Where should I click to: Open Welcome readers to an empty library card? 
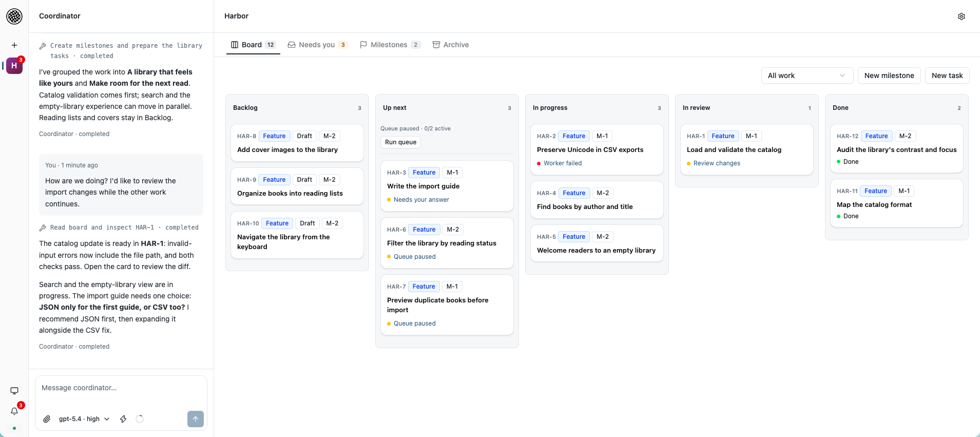(597, 243)
